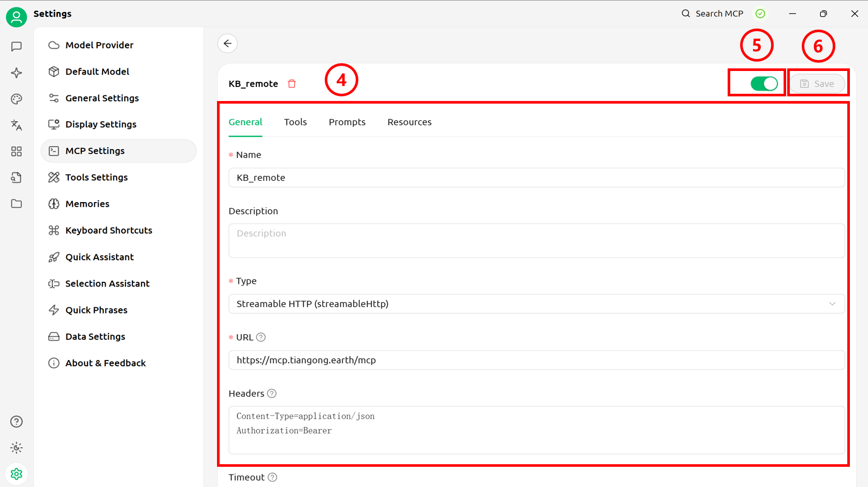
Task: Switch to the Prompts tab
Action: tap(347, 122)
